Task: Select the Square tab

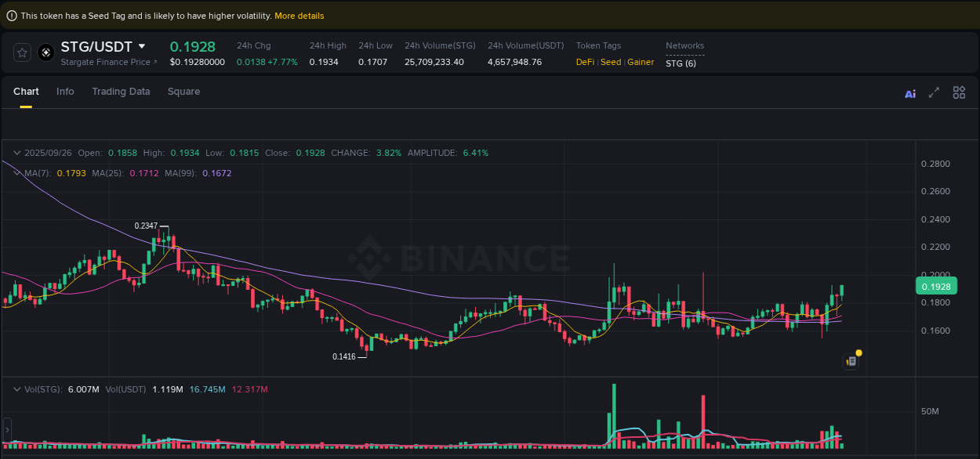Action: (x=183, y=92)
